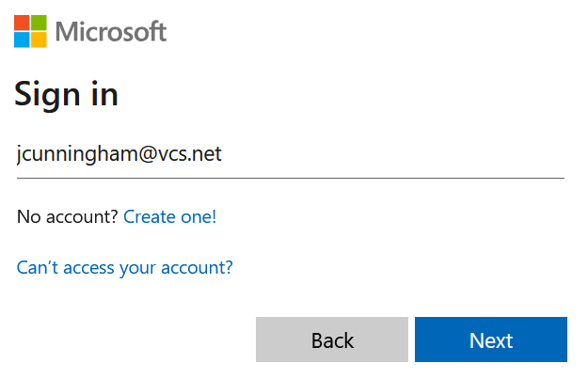Screen dimensions: 588x379
Task: Click the yellow square of Microsoft logo
Action: [39, 39]
